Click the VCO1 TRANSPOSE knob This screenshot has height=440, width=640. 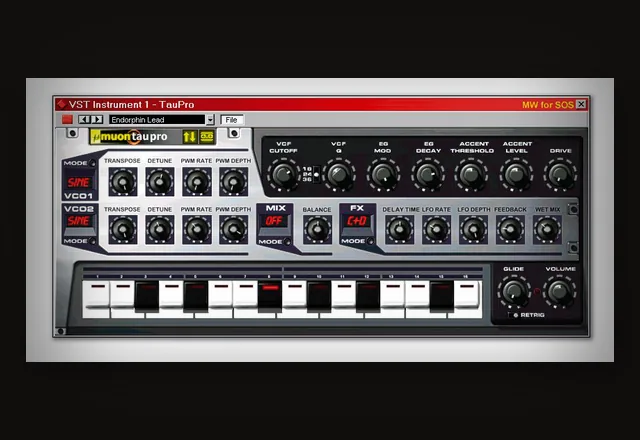pos(123,182)
